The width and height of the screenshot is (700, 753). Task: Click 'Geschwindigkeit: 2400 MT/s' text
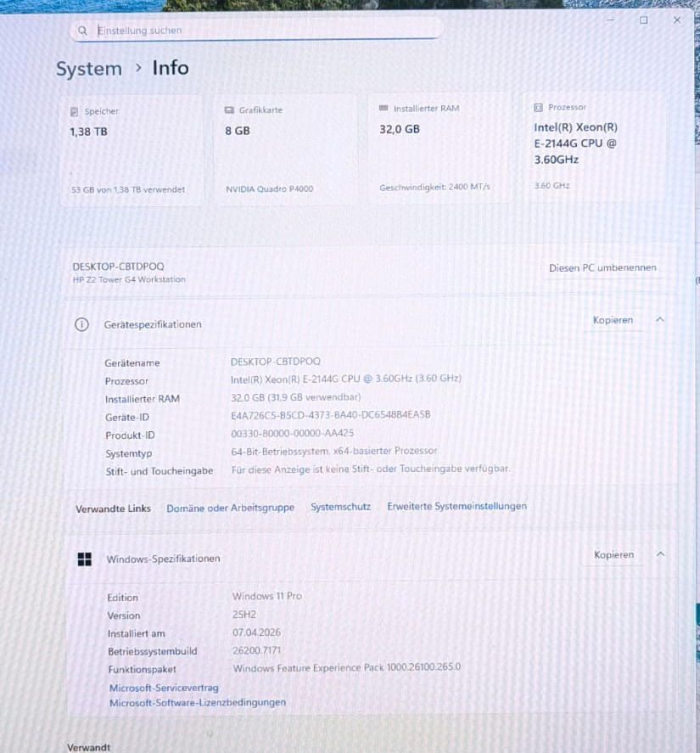click(x=434, y=187)
